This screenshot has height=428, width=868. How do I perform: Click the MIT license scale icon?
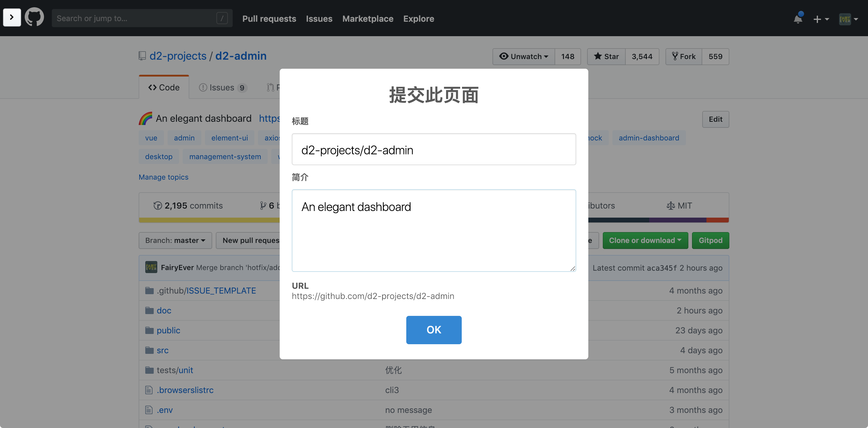pyautogui.click(x=671, y=206)
